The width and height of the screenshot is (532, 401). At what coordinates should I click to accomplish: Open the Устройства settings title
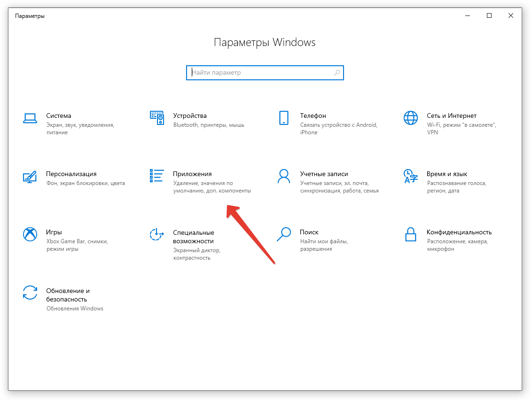coord(190,116)
